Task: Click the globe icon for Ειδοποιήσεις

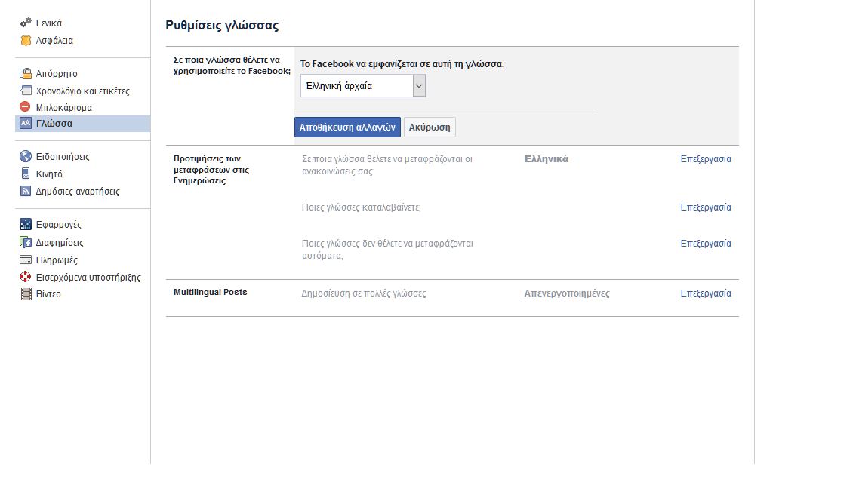Action: (26, 157)
